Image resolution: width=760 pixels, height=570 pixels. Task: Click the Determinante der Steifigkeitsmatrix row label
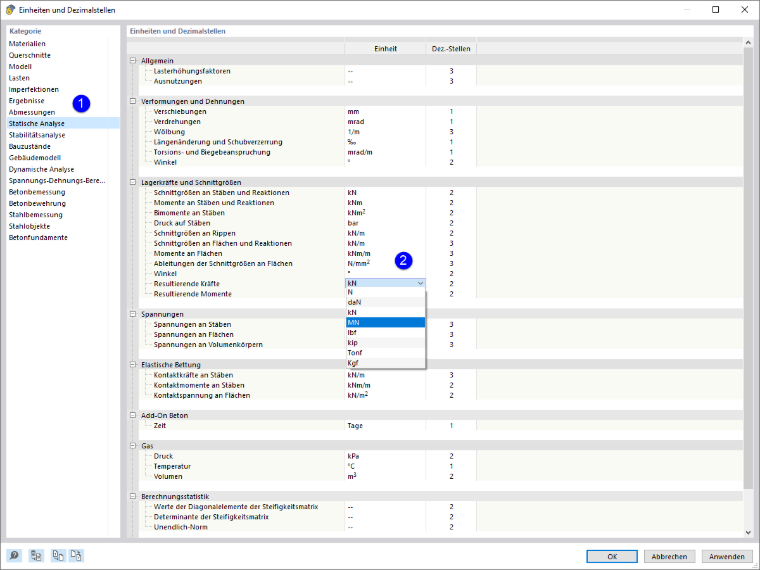tap(211, 517)
